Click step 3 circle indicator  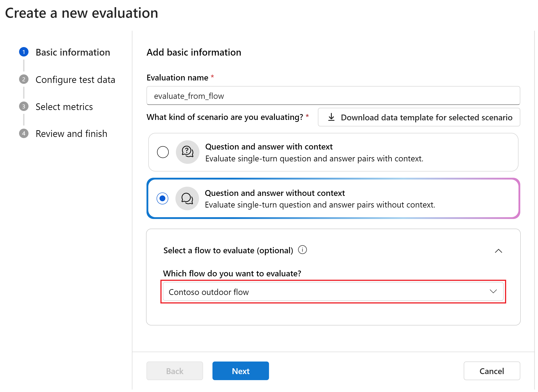(x=24, y=106)
